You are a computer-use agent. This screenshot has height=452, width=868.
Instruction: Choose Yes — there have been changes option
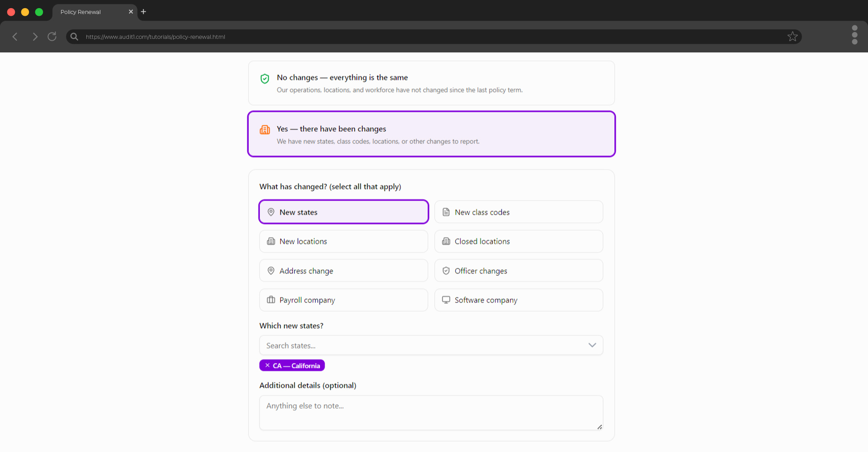click(x=431, y=134)
